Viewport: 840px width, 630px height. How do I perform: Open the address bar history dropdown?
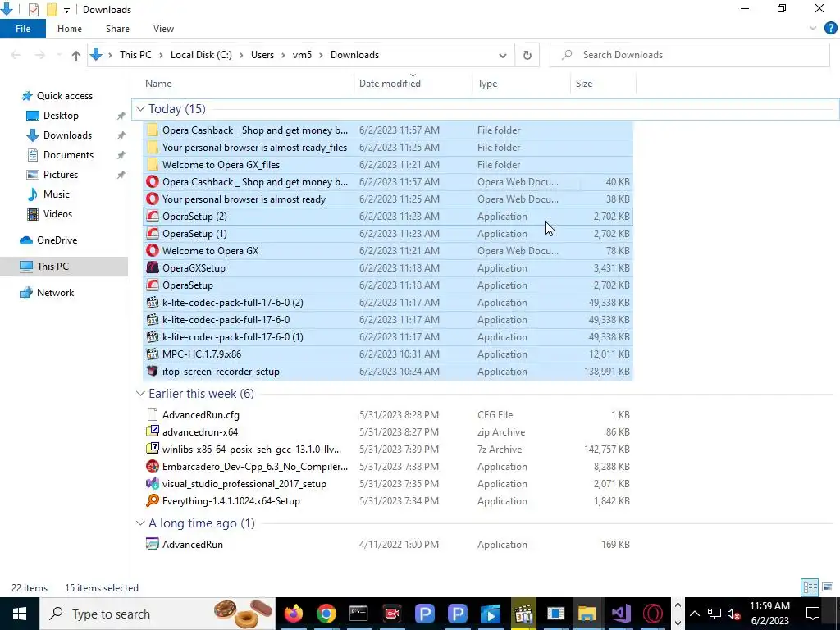[x=503, y=55]
